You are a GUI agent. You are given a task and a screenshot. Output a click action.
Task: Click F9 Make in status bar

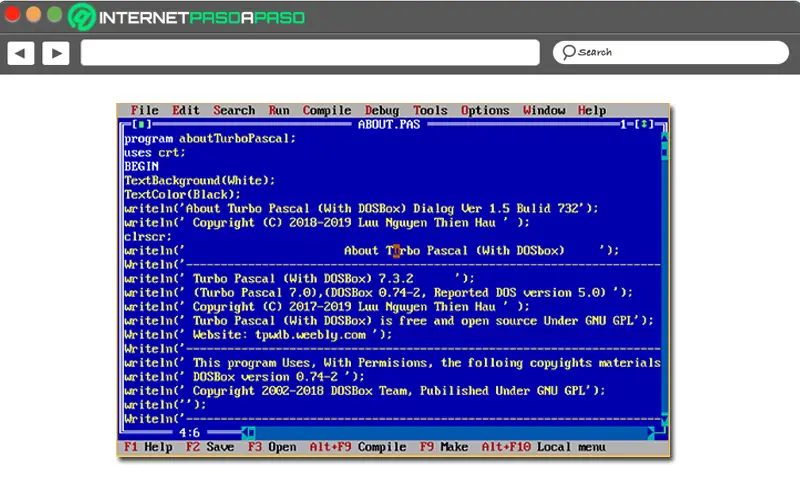(444, 447)
